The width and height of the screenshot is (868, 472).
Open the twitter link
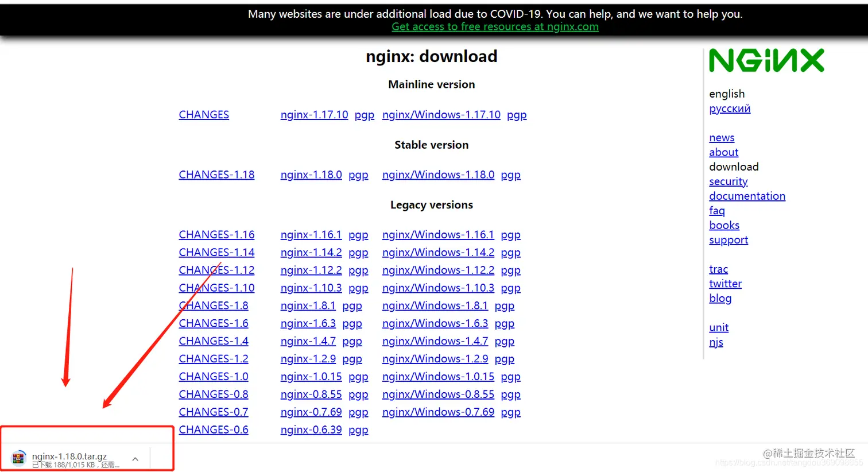click(726, 284)
